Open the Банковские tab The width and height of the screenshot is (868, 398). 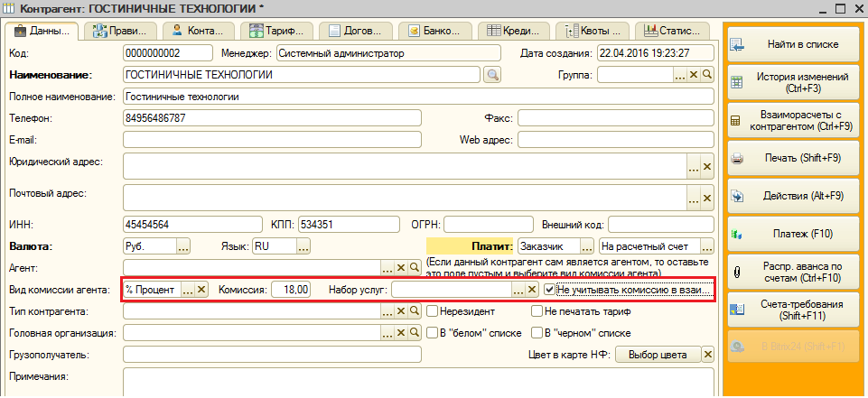435,31
